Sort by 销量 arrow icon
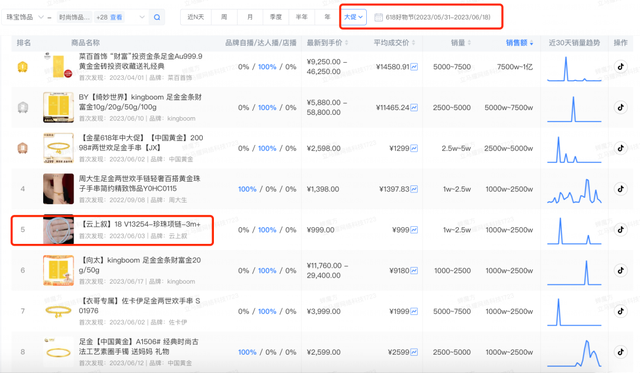Image resolution: width=640 pixels, height=373 pixels. 469,42
